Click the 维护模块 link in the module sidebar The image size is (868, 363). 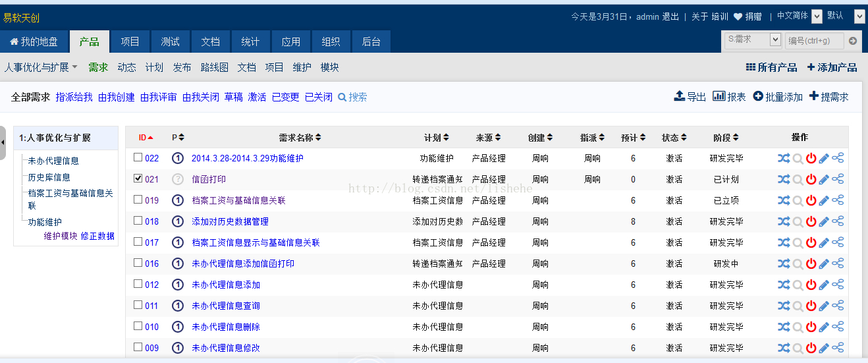[61, 236]
